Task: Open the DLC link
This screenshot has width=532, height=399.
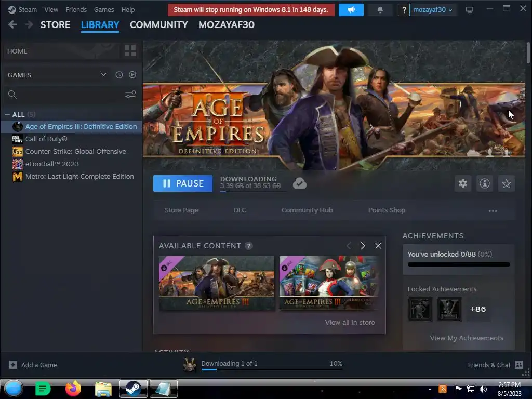Action: tap(240, 210)
